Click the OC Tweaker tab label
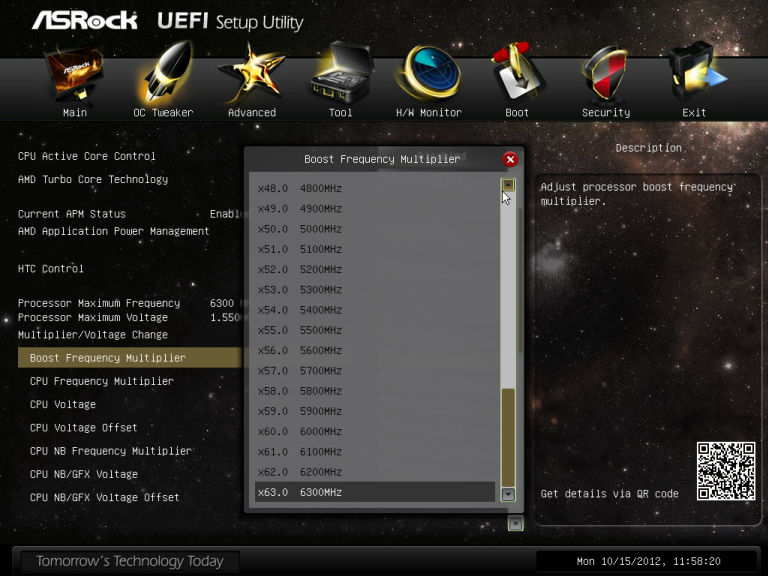This screenshot has height=576, width=768. [x=163, y=113]
